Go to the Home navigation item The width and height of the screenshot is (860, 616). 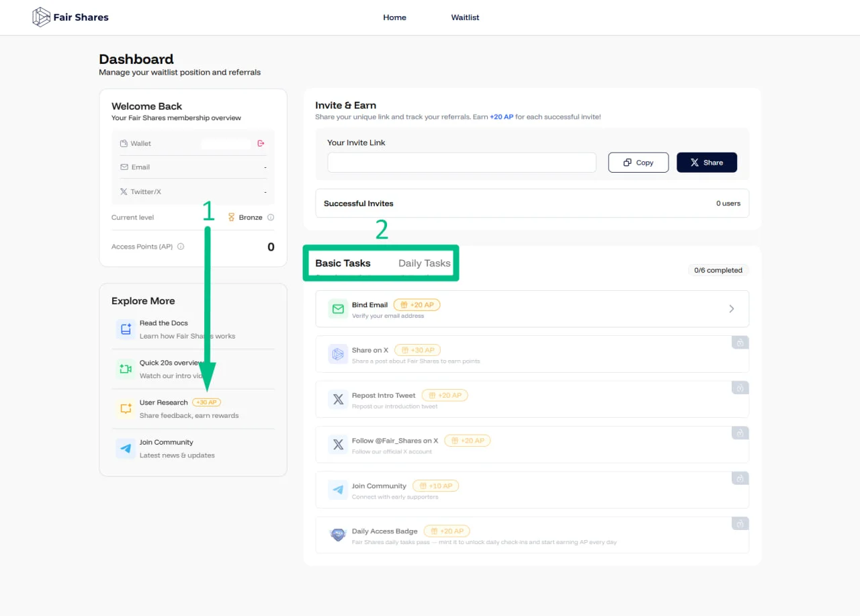394,17
